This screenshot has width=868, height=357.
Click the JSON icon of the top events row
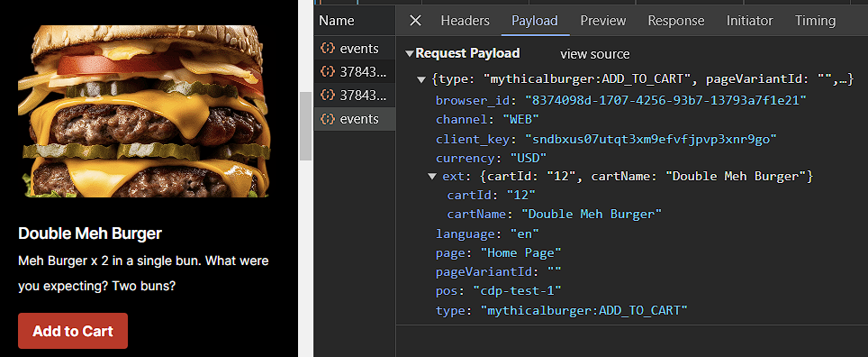click(328, 48)
